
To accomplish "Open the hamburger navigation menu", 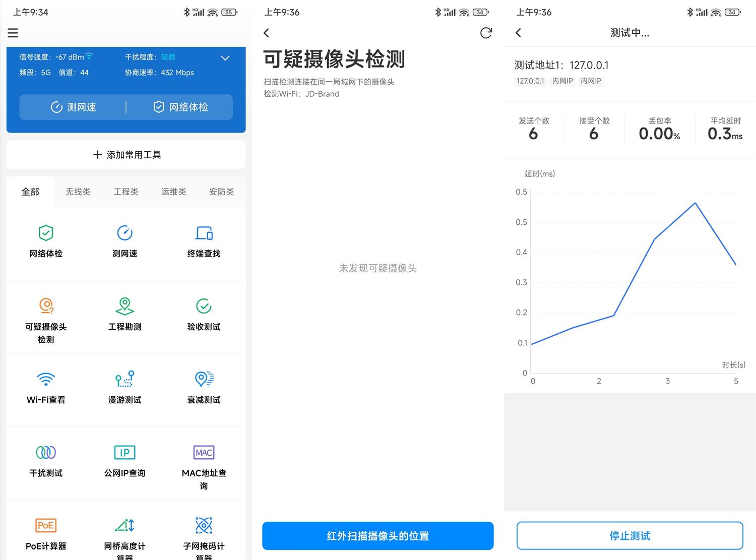I will tap(13, 33).
